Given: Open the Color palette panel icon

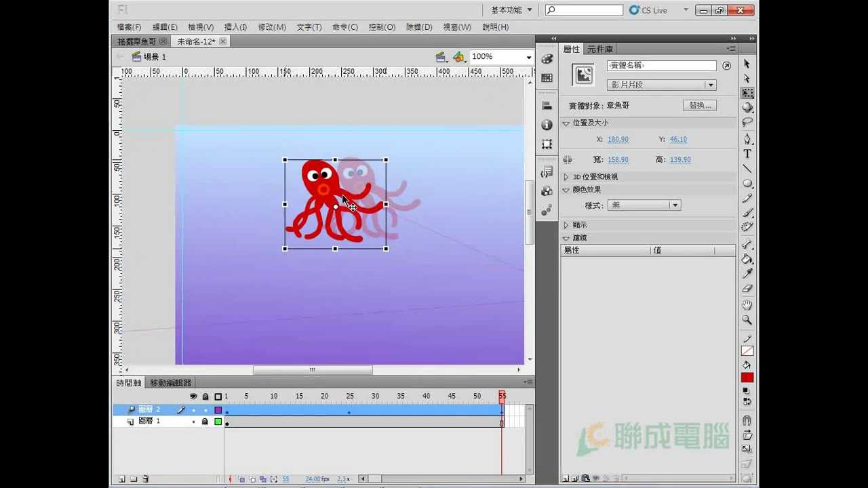Looking at the screenshot, I should point(547,60).
